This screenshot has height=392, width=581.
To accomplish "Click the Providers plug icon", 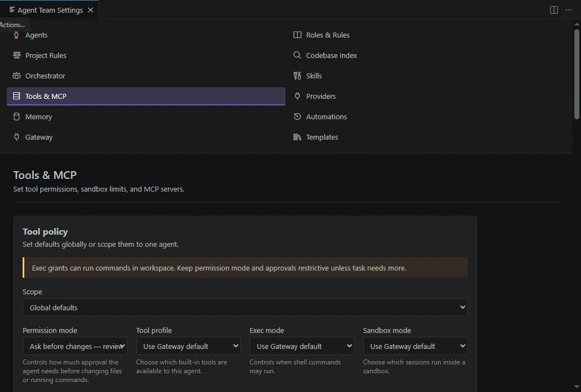I will pyautogui.click(x=297, y=96).
